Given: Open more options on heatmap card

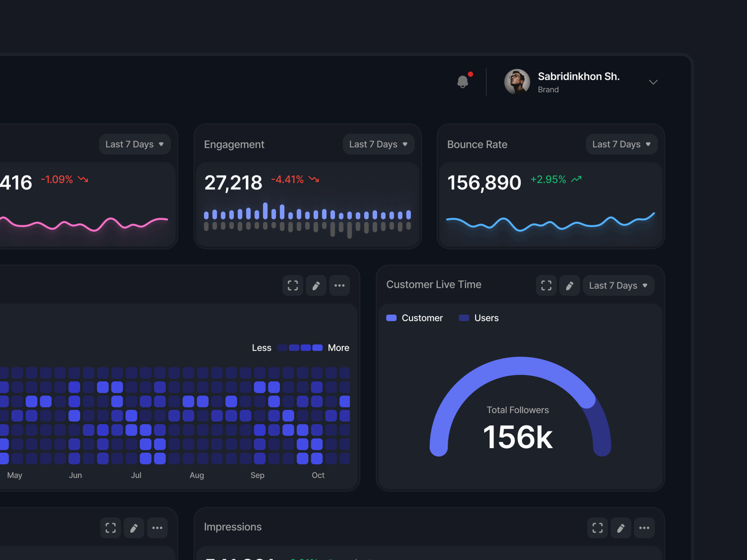Looking at the screenshot, I should pos(339,286).
